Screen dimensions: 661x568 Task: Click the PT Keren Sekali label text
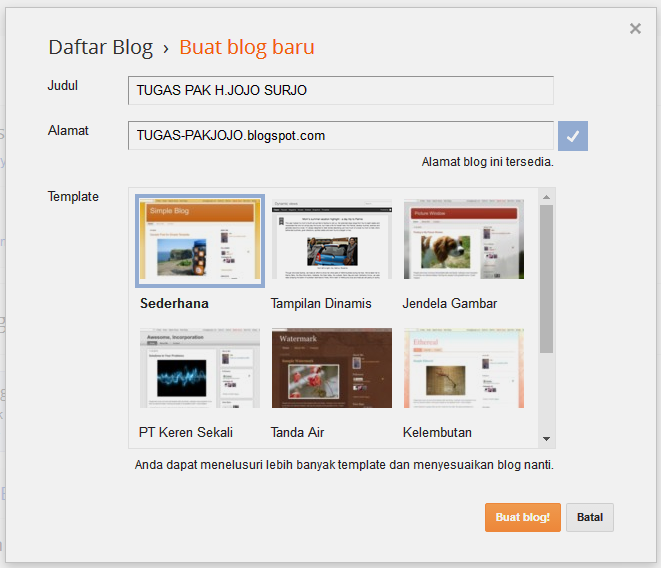pyautogui.click(x=186, y=433)
